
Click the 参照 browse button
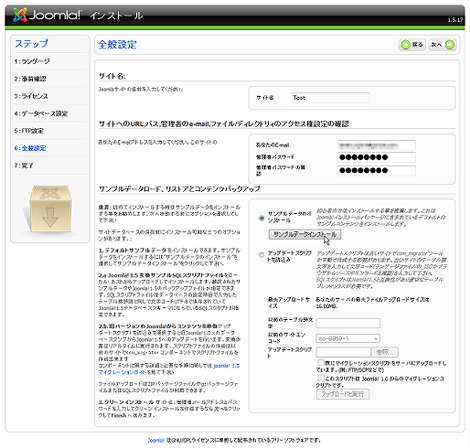pos(385,352)
